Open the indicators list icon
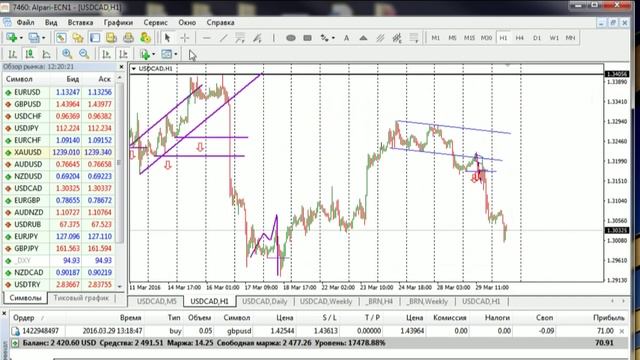The height and width of the screenshot is (360, 640). [x=144, y=54]
